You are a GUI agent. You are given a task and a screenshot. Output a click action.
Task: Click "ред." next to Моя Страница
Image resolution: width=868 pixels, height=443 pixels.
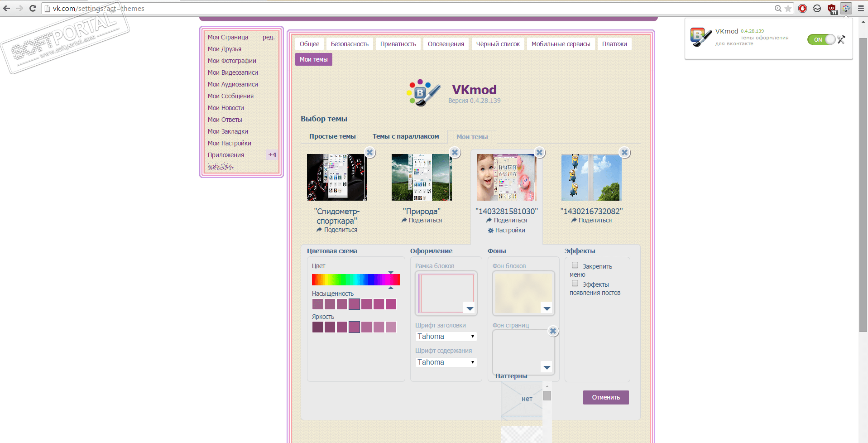(269, 37)
